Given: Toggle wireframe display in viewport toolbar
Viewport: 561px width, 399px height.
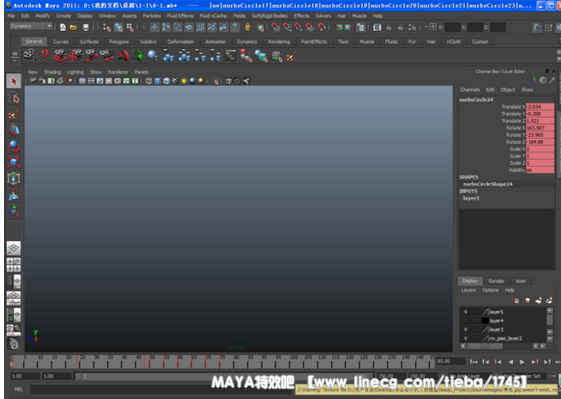Looking at the screenshot, I should [x=149, y=81].
